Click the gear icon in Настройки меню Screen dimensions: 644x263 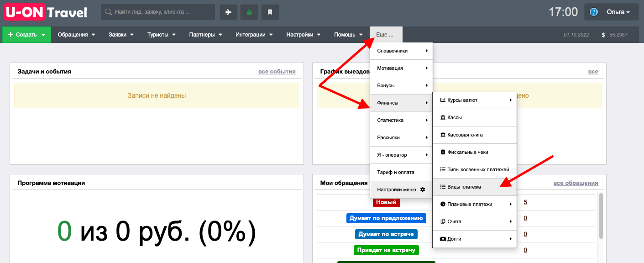422,189
